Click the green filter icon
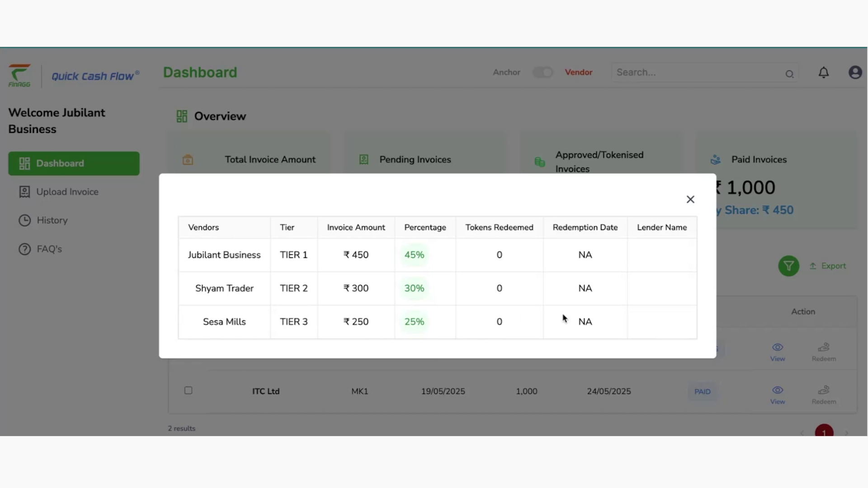868x488 pixels. [788, 266]
